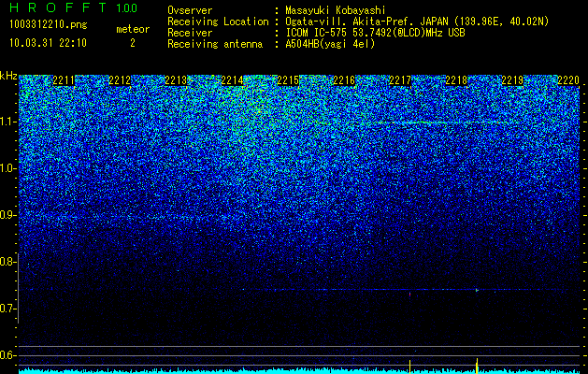Click the kHz axis unit label
Viewport: 588px width, 374px height.
8,76
